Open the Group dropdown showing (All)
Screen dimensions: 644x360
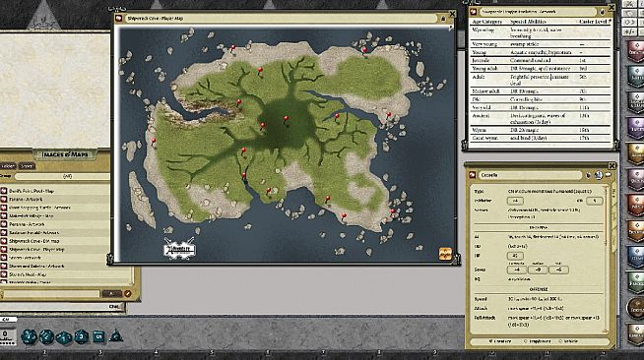click(62, 176)
